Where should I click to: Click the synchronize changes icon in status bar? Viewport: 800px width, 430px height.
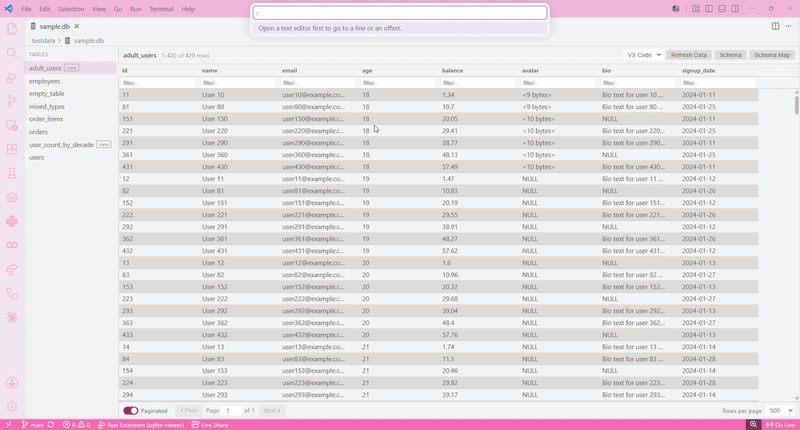click(x=51, y=425)
